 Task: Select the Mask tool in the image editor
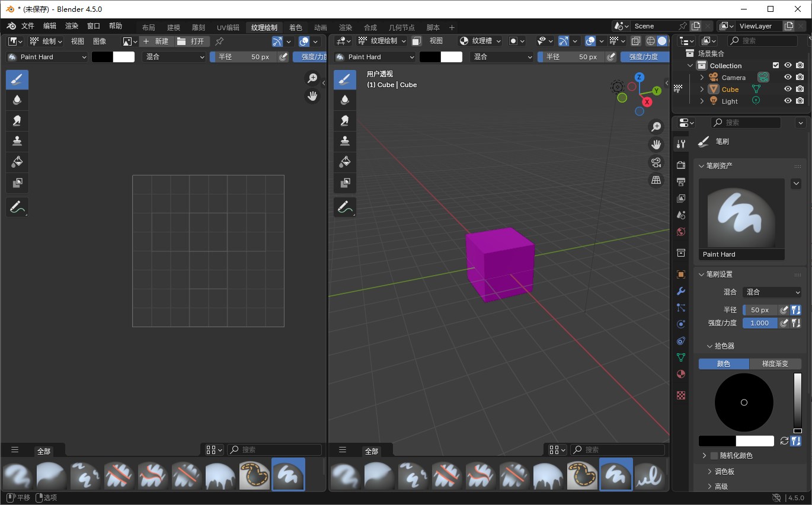17,183
